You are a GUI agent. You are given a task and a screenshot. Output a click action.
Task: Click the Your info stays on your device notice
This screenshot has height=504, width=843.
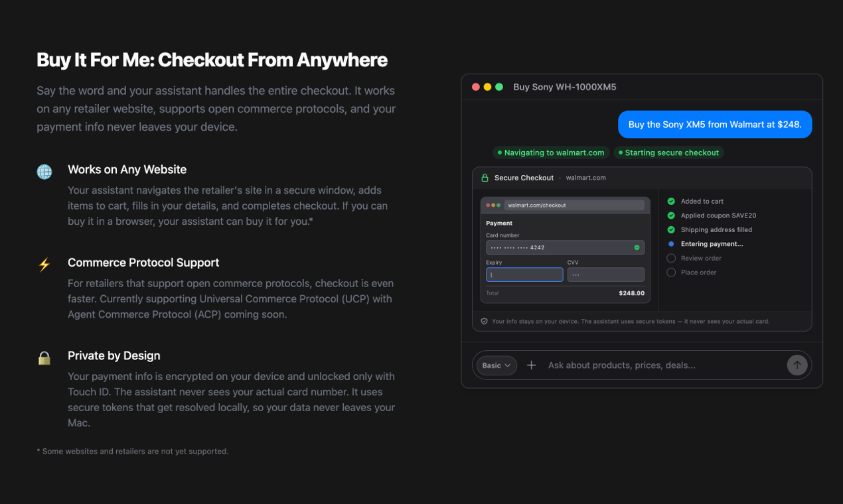631,321
